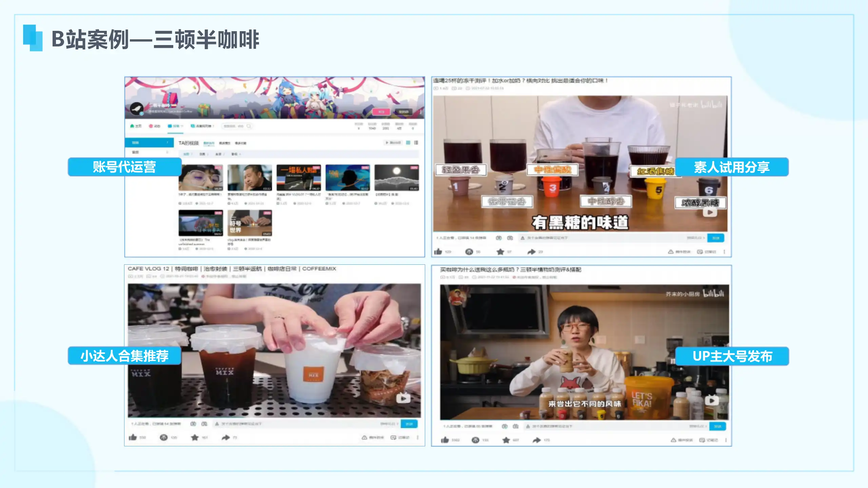Like the 25-cup freeze-dried coffee review video

pyautogui.click(x=438, y=251)
